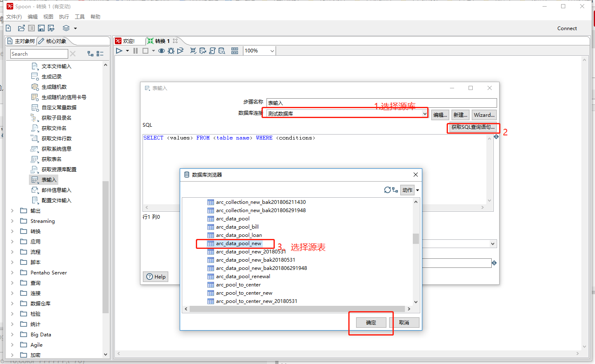Refresh the database browser tree

tap(387, 190)
